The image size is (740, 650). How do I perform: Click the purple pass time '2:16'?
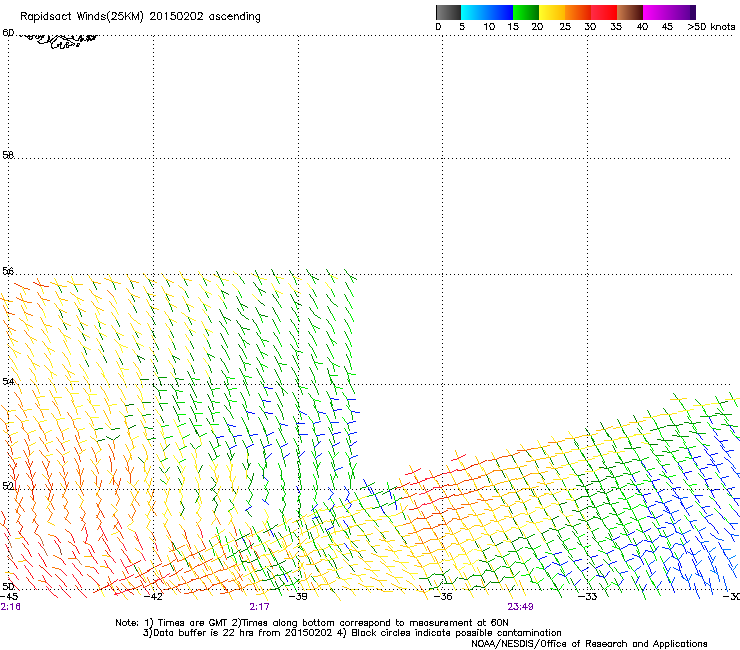(x=10, y=607)
